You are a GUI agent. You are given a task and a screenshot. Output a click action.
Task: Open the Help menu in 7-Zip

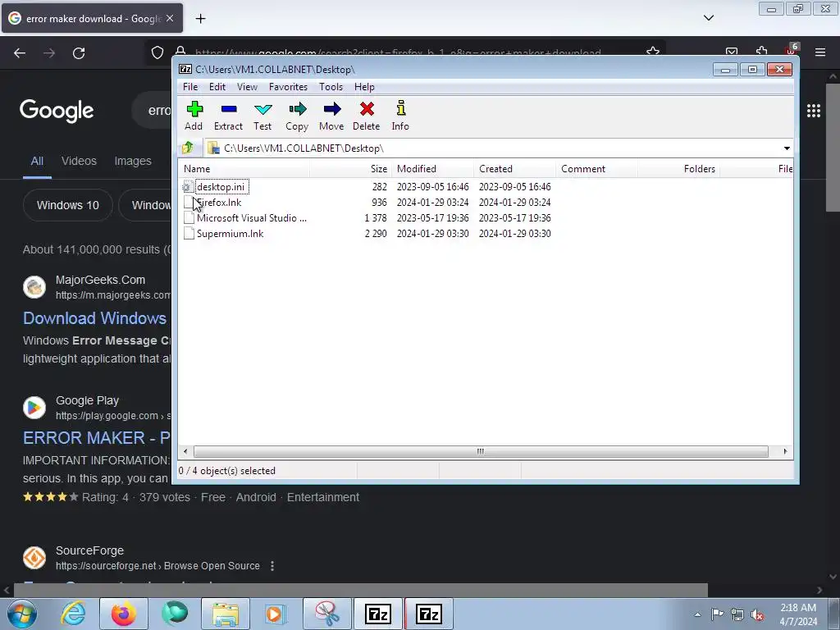click(x=364, y=87)
